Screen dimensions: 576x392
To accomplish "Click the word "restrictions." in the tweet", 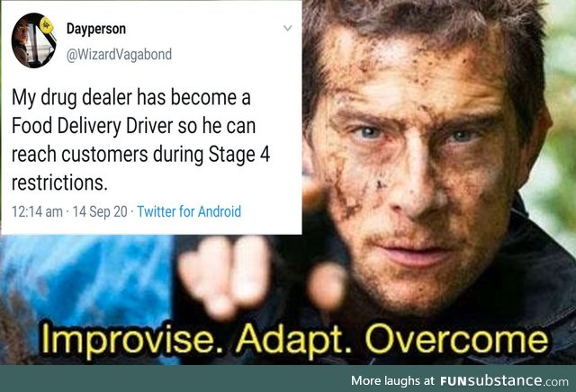I will 59,183.
